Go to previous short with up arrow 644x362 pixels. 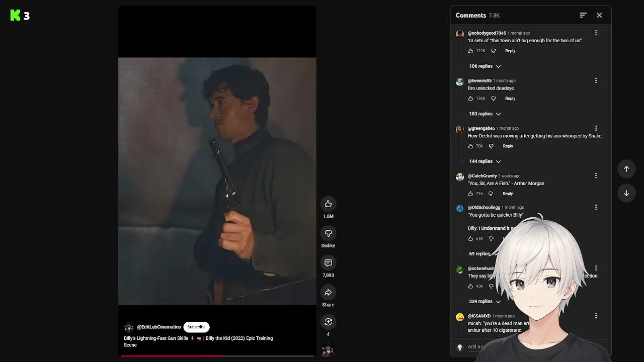626,169
